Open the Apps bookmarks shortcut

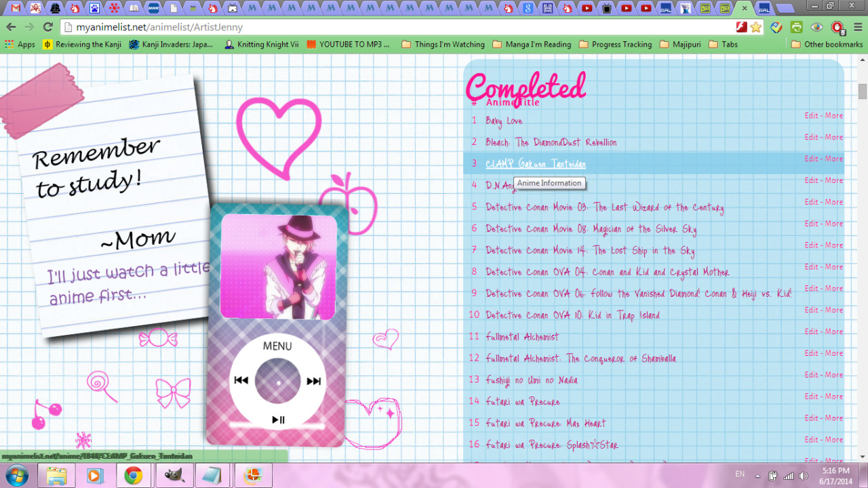[x=20, y=45]
